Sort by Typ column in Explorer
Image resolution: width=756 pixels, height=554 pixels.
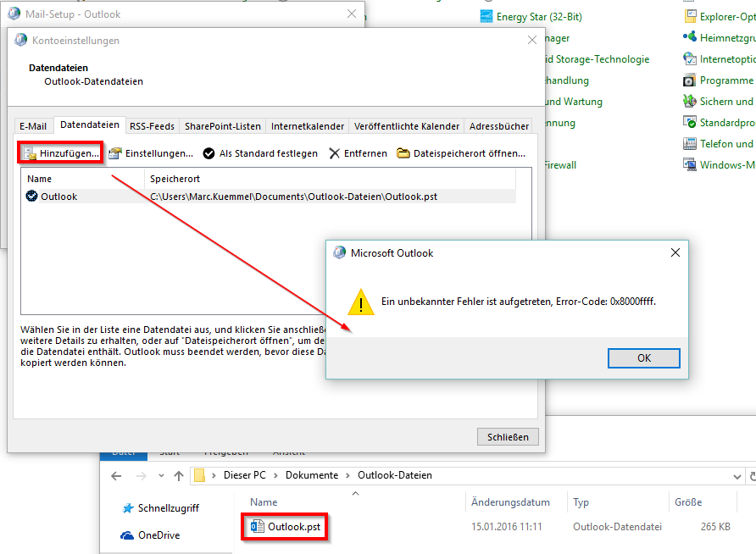coord(581,502)
